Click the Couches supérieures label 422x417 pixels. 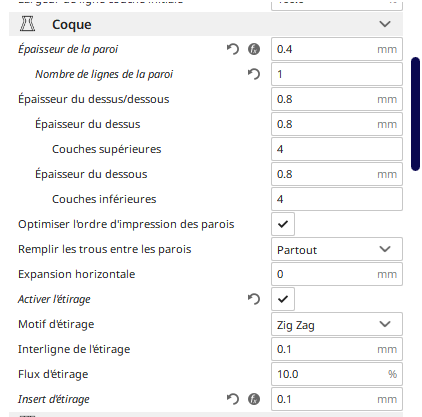[107, 149]
